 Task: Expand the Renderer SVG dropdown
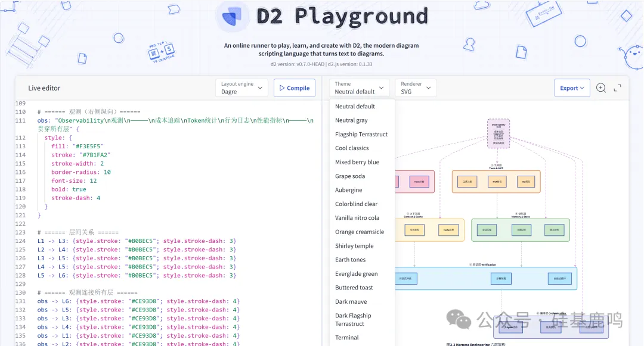(415, 88)
